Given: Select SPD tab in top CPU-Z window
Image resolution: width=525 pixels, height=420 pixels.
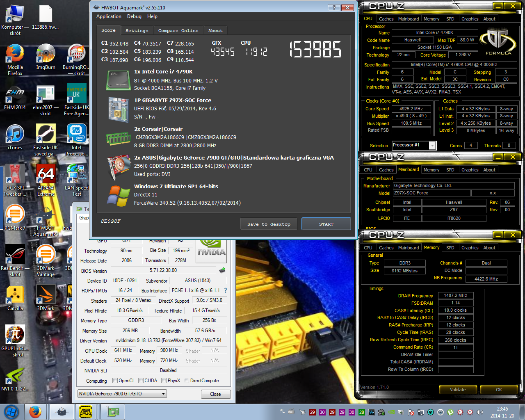Looking at the screenshot, I should (x=450, y=19).
